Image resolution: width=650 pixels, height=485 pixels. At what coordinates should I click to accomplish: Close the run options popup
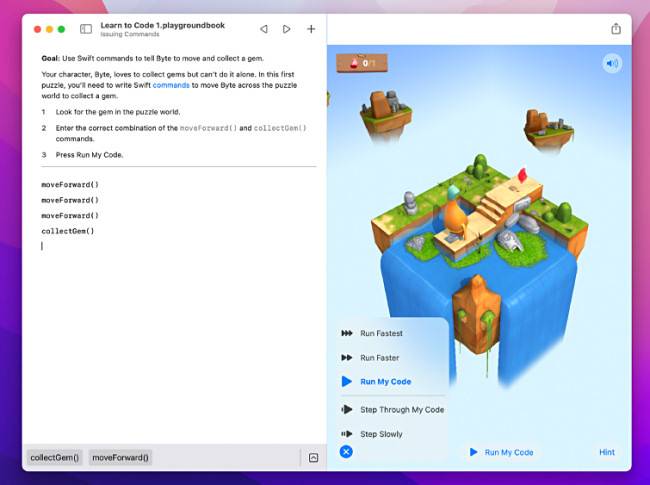tap(346, 452)
